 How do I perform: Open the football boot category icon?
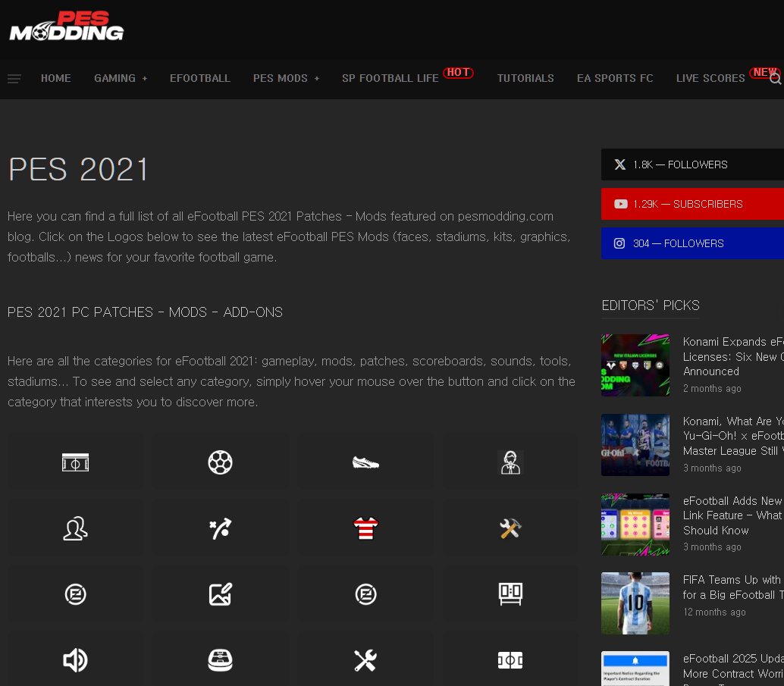[x=365, y=463]
